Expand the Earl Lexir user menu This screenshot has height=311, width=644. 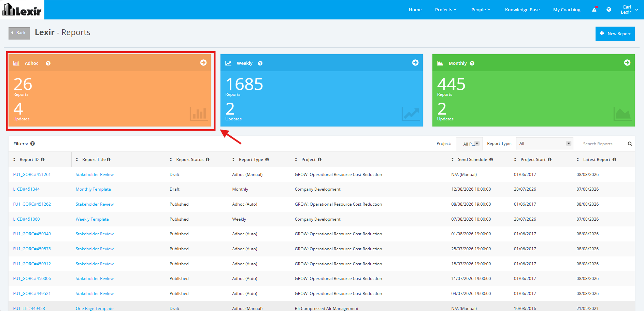click(629, 10)
